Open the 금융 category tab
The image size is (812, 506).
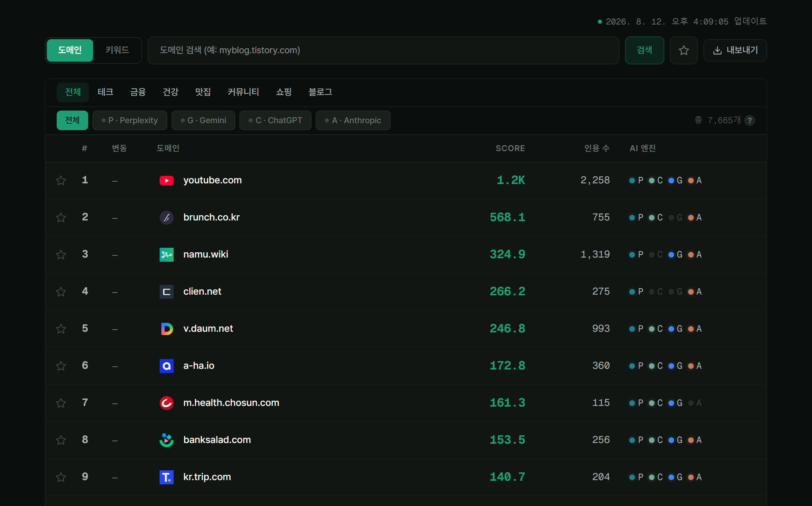(138, 92)
